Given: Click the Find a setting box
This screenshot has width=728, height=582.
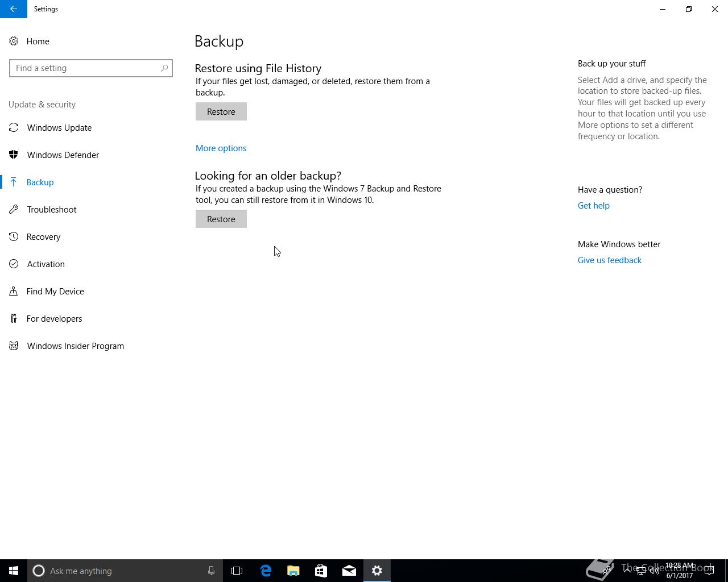Looking at the screenshot, I should [91, 68].
